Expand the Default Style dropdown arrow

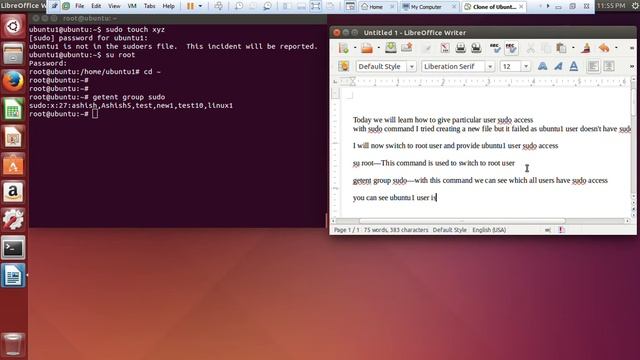tap(411, 66)
